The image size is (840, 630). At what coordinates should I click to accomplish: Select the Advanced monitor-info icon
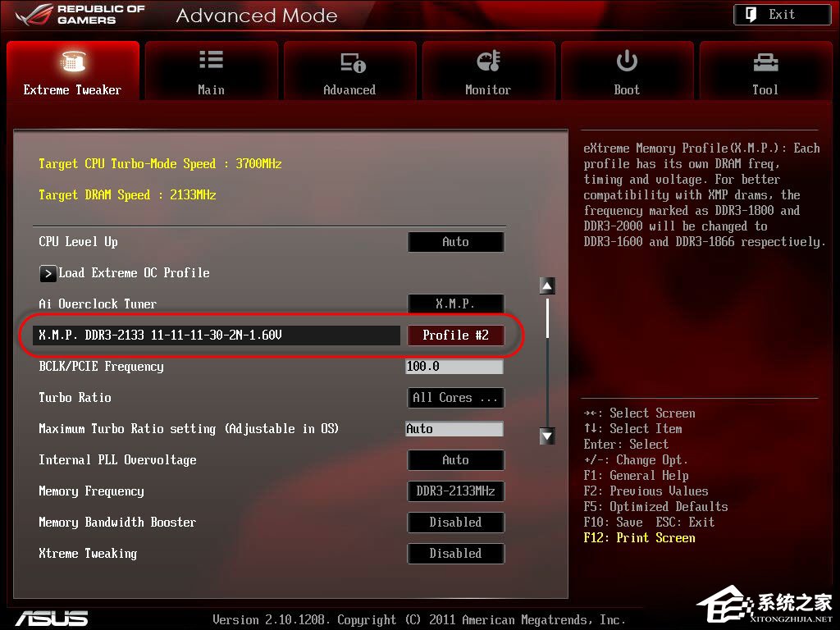[x=353, y=62]
